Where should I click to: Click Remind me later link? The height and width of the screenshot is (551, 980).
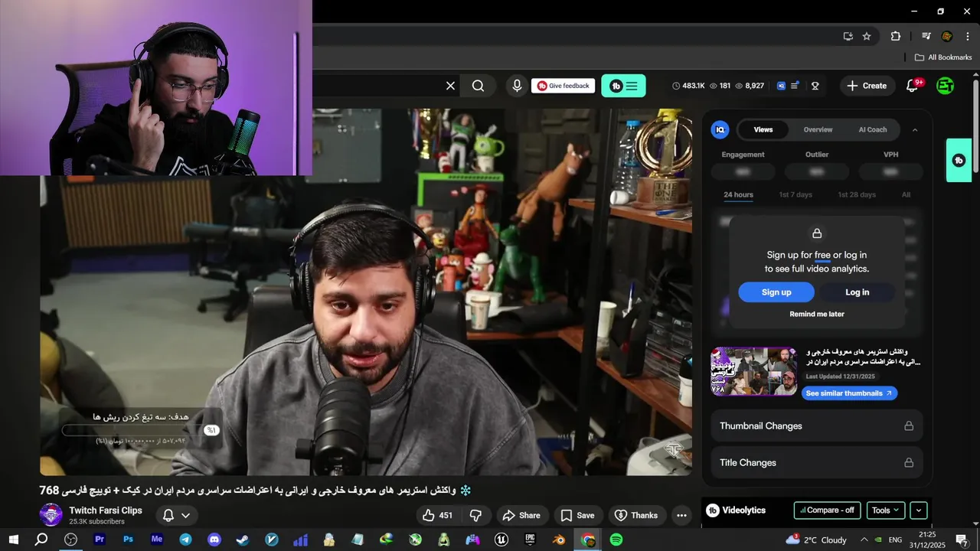pyautogui.click(x=817, y=314)
